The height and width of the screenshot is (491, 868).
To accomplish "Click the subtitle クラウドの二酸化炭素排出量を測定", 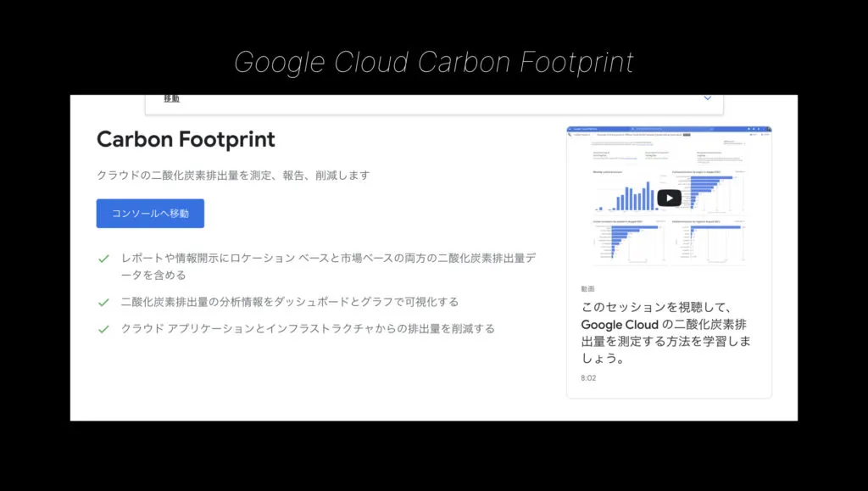I will coord(233,176).
